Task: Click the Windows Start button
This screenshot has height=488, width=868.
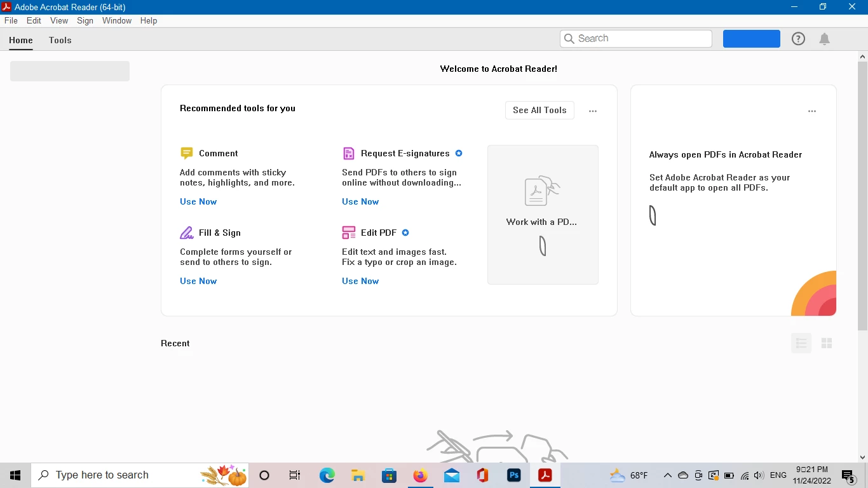Action: [15, 475]
